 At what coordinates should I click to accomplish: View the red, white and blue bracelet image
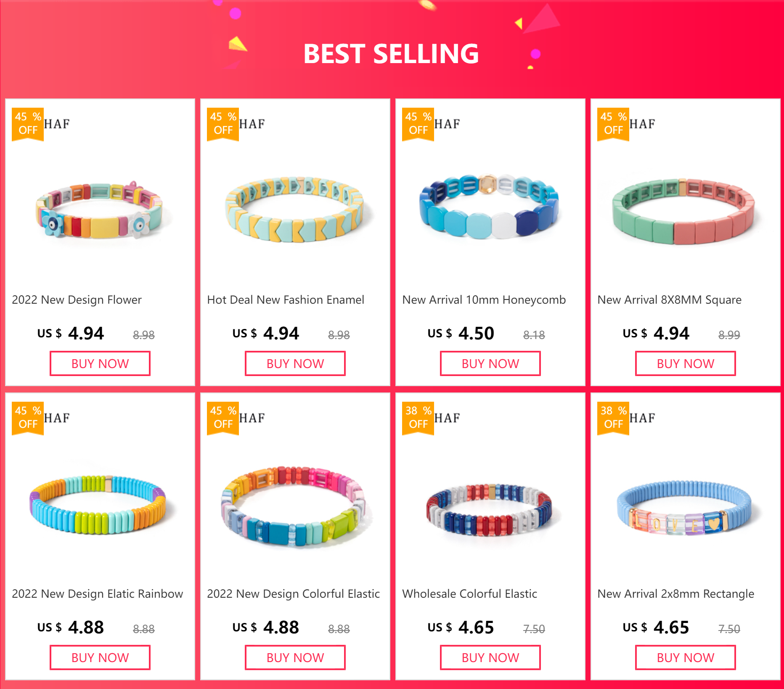click(490, 509)
